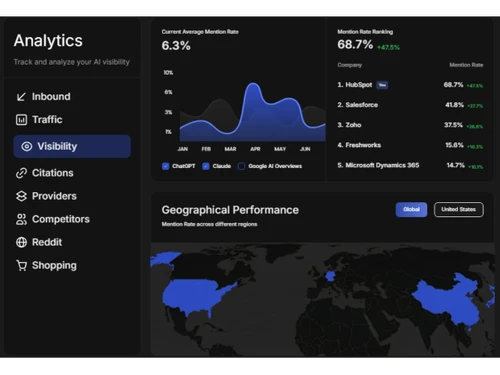Uncheck the Claude series checkbox

[206, 166]
